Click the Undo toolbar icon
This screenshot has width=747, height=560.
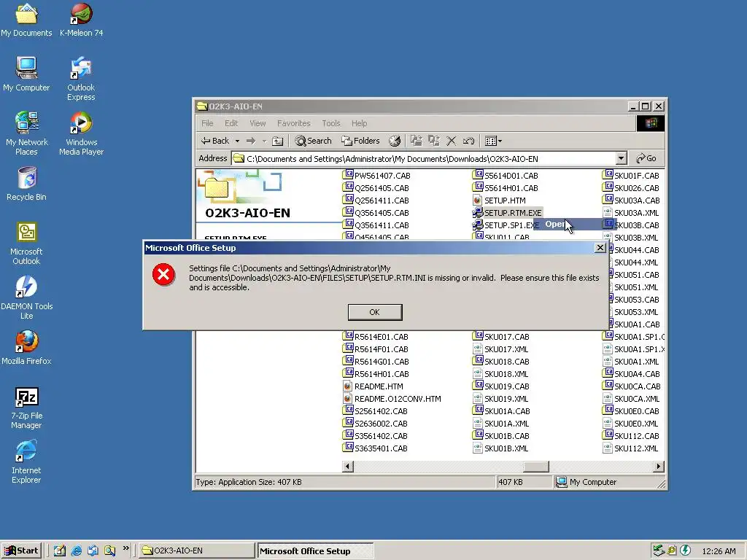coord(468,141)
